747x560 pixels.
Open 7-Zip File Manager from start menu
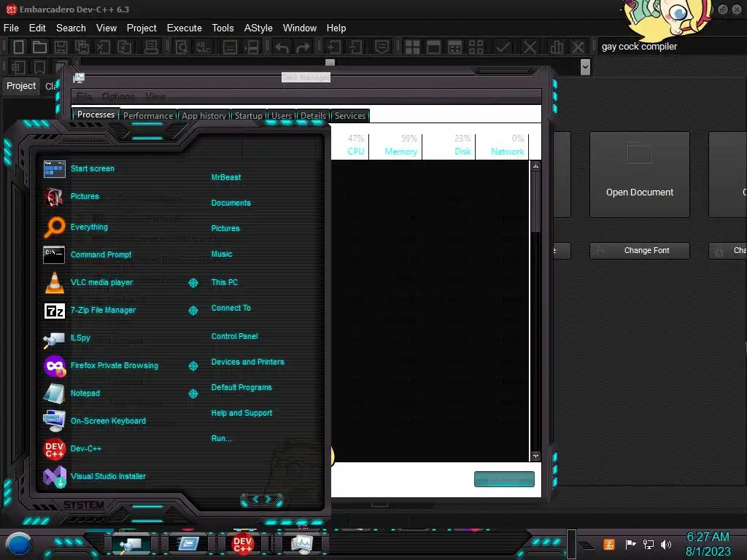click(103, 310)
